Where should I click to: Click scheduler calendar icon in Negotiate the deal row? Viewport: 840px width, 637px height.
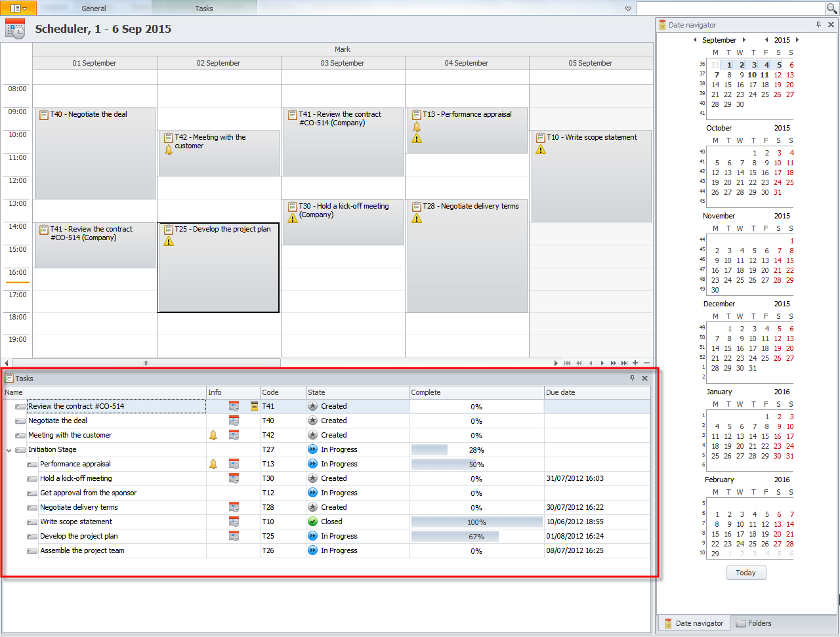(x=234, y=421)
